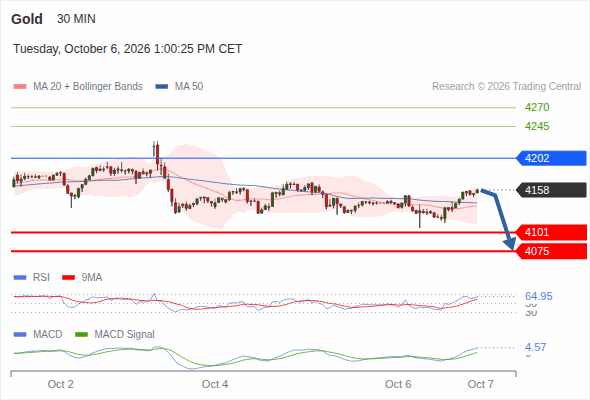Click the Oct 4 axis date label

click(215, 384)
